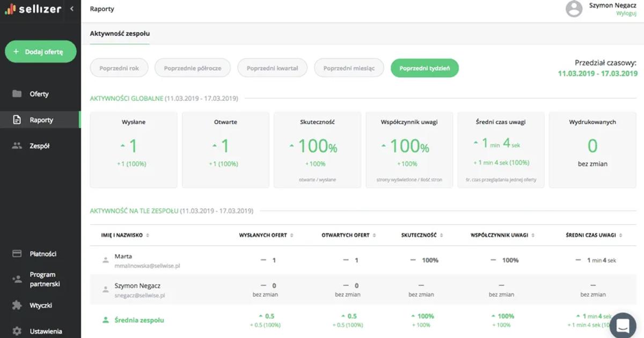This screenshot has height=338, width=644.
Task: Click Szymon Negacz's person icon in table
Action: 106,290
